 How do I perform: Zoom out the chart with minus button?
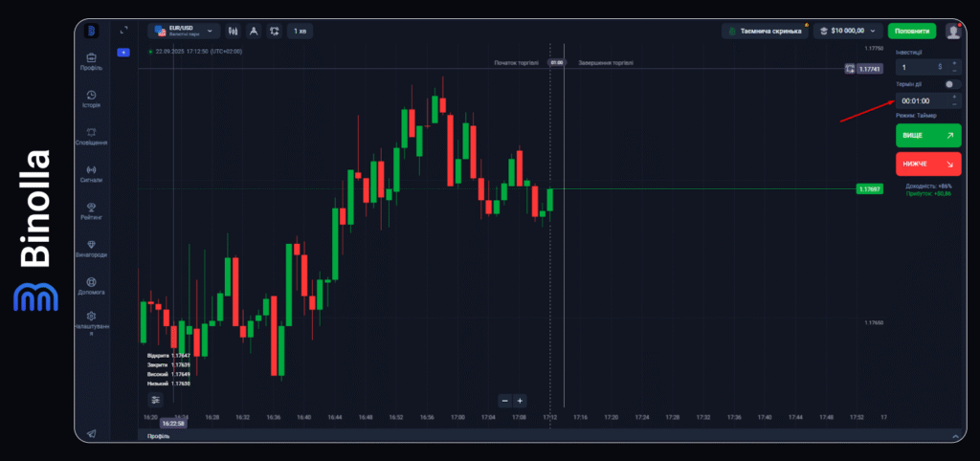505,401
